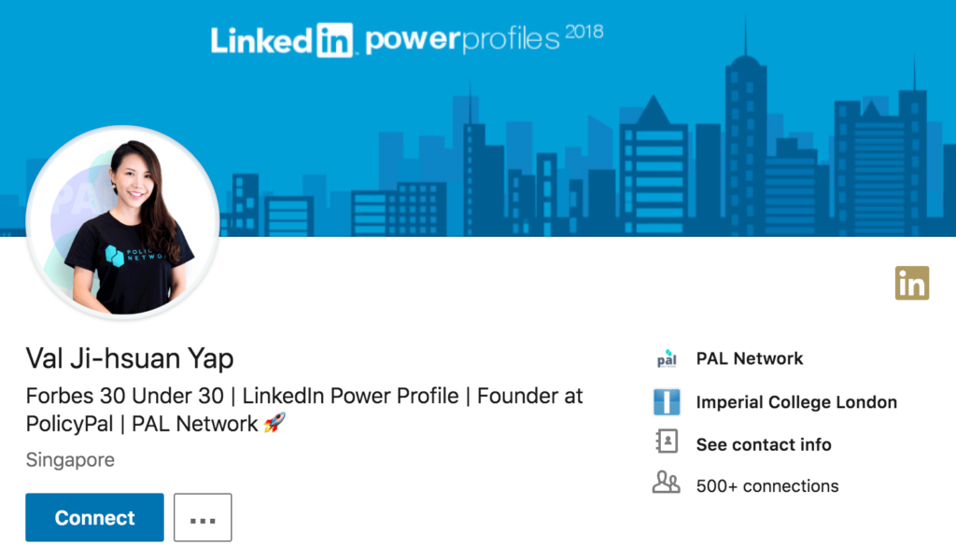Select the Imperial College London school icon
Viewport: 956px width, 560px height.
[667, 402]
